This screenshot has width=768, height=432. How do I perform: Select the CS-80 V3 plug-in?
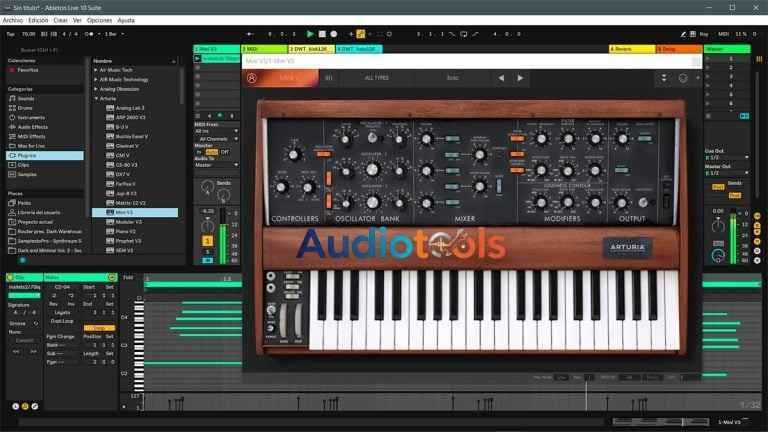[x=122, y=165]
